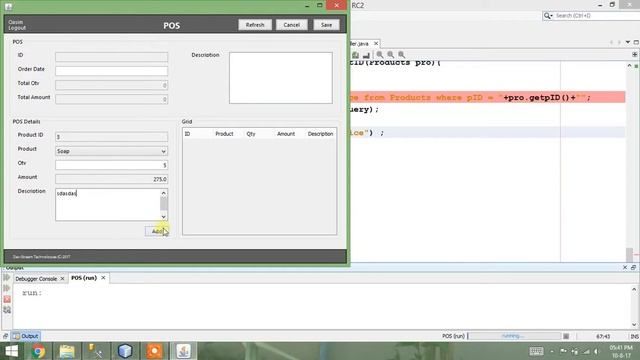Save the POS order
The width and height of the screenshot is (640, 360).
[326, 25]
